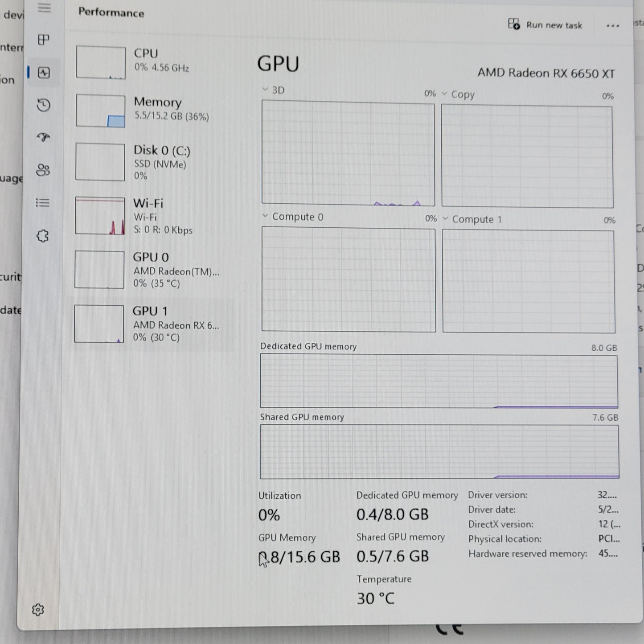Screen dimensions: 644x644
Task: Select the Performance page icon
Action: (x=44, y=73)
